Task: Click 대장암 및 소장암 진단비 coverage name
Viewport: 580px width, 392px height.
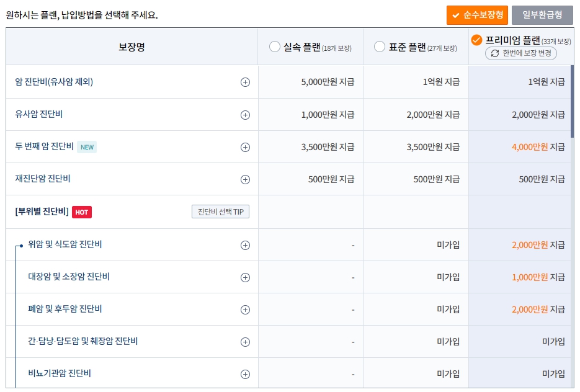Action: 69,277
